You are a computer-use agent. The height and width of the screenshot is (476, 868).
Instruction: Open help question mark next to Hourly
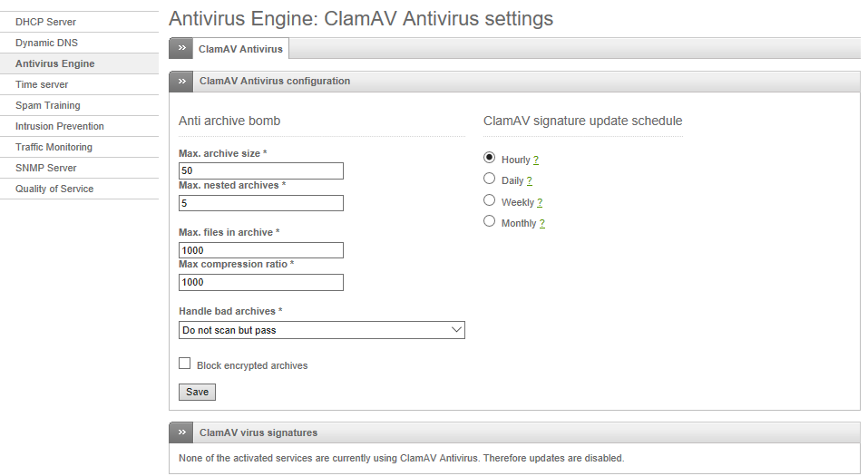536,160
